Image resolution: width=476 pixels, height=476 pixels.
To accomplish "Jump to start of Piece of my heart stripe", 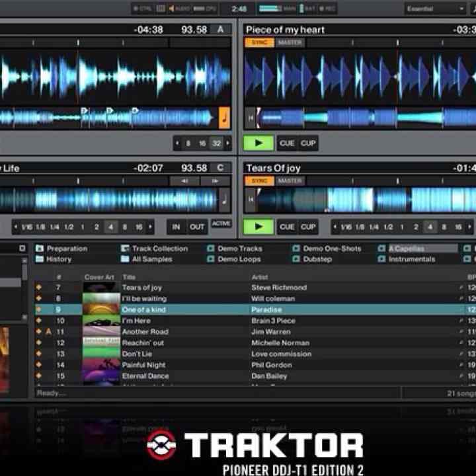I will [251, 118].
